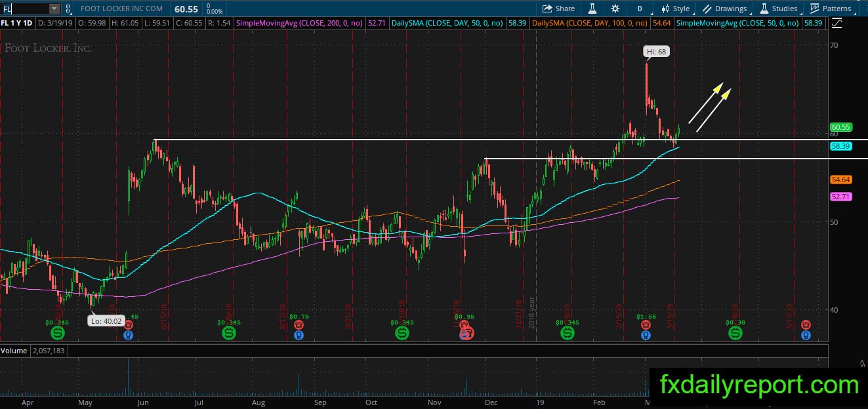The image size is (868, 409).
Task: Click the $0.75 earnings phone icon
Action: tap(299, 324)
